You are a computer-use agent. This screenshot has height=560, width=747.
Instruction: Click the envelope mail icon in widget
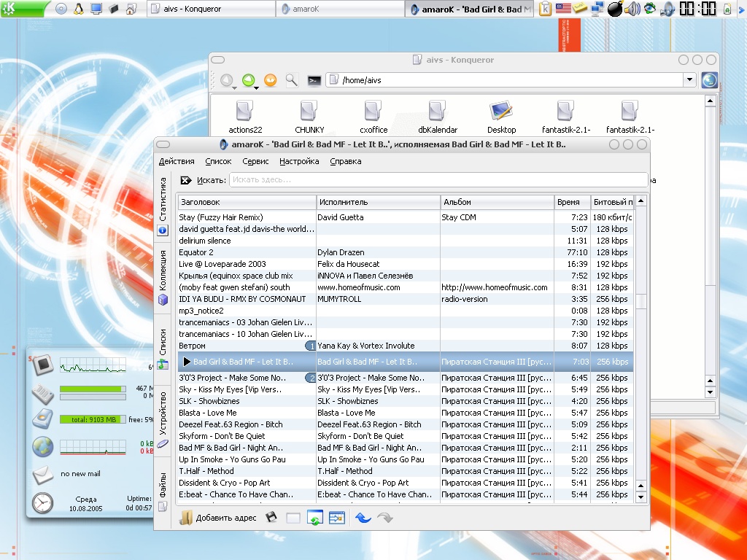point(43,474)
